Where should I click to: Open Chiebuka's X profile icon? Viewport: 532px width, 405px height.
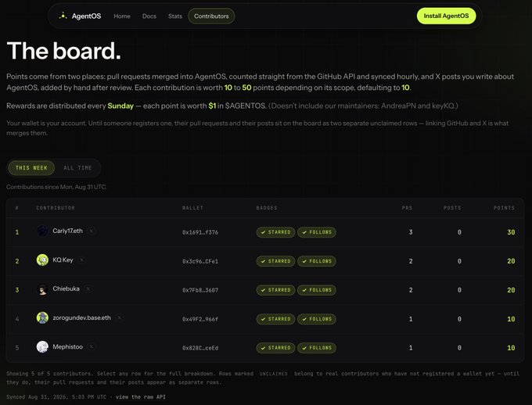88,289
